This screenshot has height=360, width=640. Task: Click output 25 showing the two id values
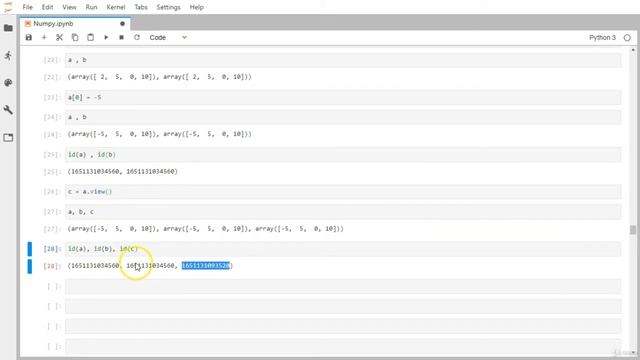pyautogui.click(x=122, y=172)
